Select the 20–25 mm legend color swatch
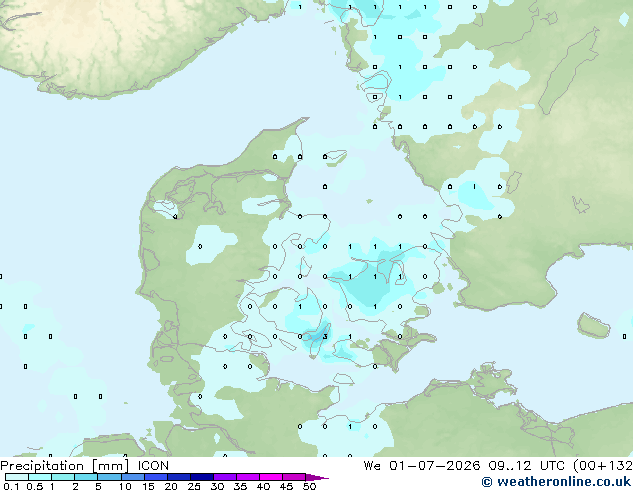This screenshot has height=490, width=634. [178, 477]
